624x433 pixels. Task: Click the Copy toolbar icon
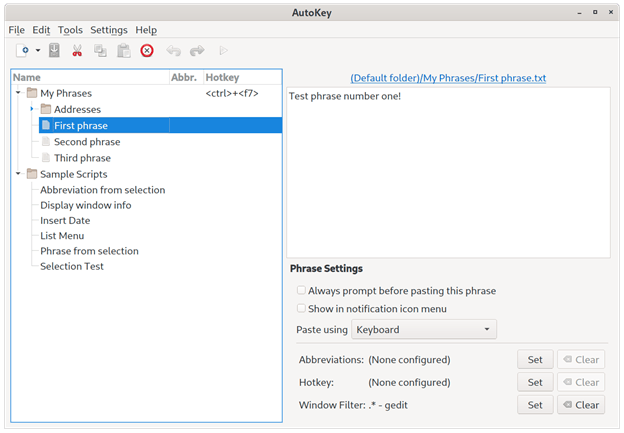[x=100, y=50]
